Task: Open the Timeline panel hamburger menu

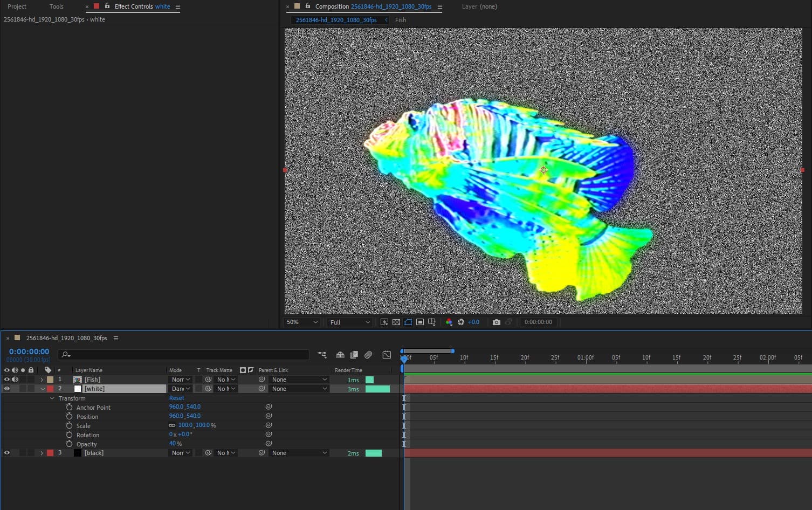Action: 115,338
